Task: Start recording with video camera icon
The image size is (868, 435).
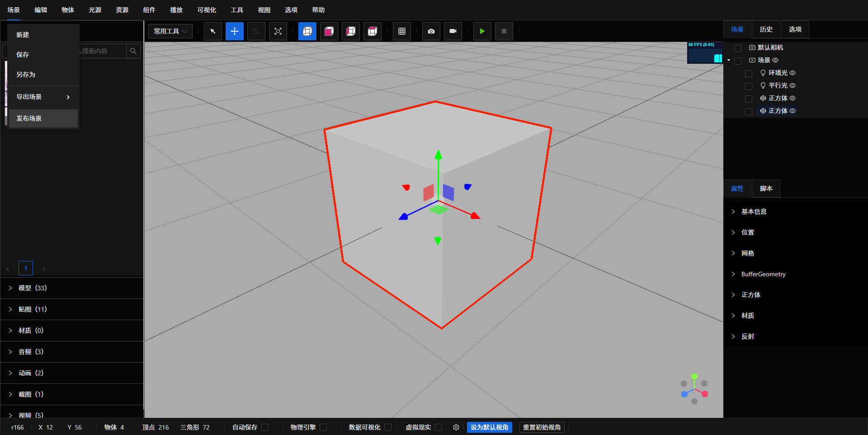Action: tap(453, 31)
